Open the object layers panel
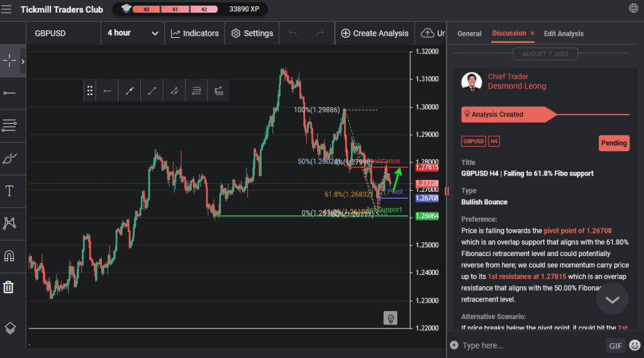Viewport: 644px width, 358px height. (9, 328)
